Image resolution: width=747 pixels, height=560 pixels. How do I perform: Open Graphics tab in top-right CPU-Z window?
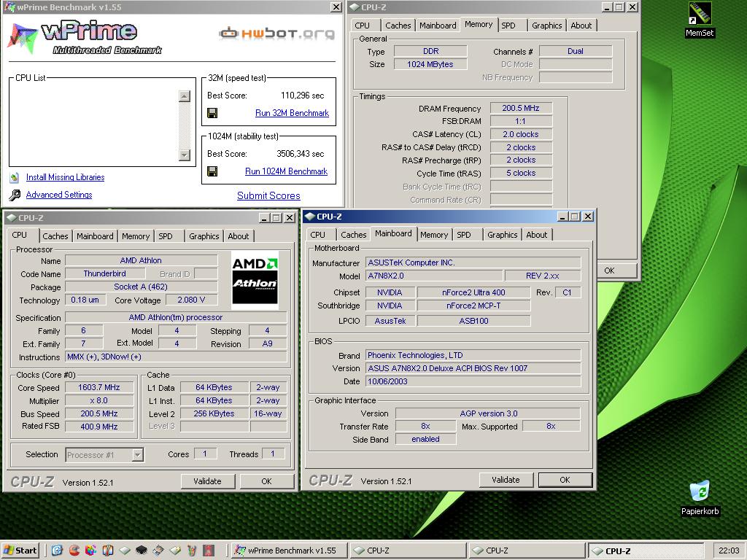(x=547, y=26)
